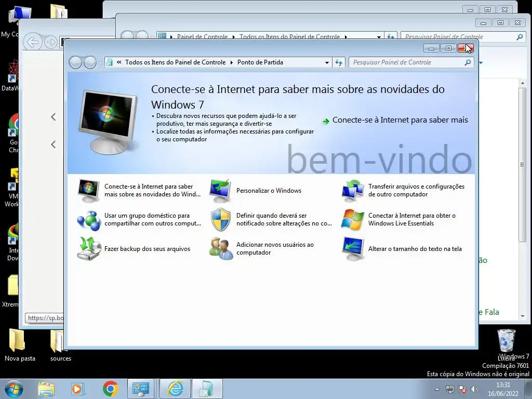This screenshot has height=399, width=532.
Task: Click the last taskbar program button
Action: [207, 389]
